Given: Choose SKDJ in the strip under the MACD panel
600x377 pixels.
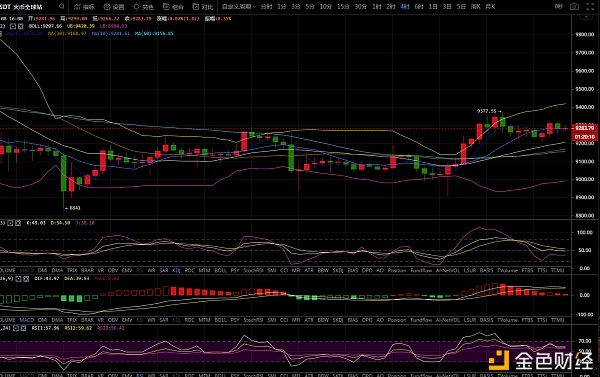Looking at the screenshot, I should point(338,320).
